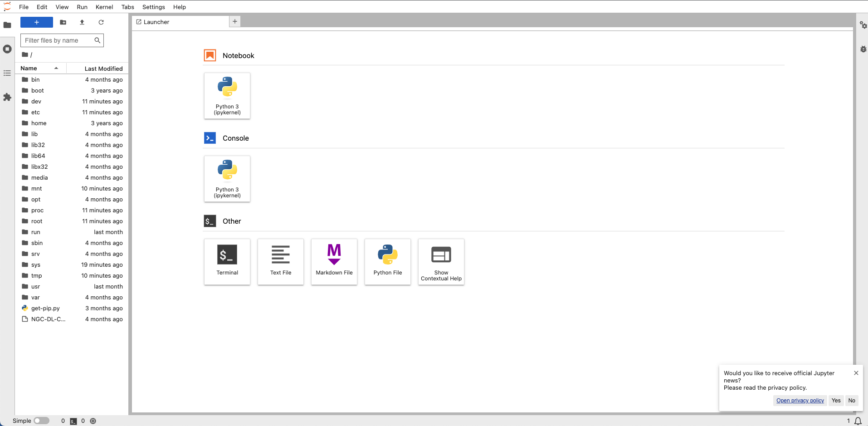
Task: Select the dev folder
Action: coord(72,101)
